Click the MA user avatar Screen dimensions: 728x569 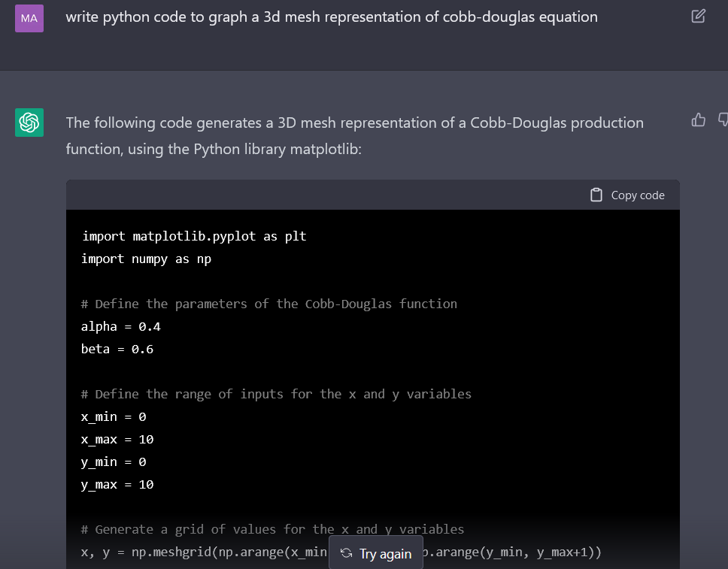click(x=29, y=18)
